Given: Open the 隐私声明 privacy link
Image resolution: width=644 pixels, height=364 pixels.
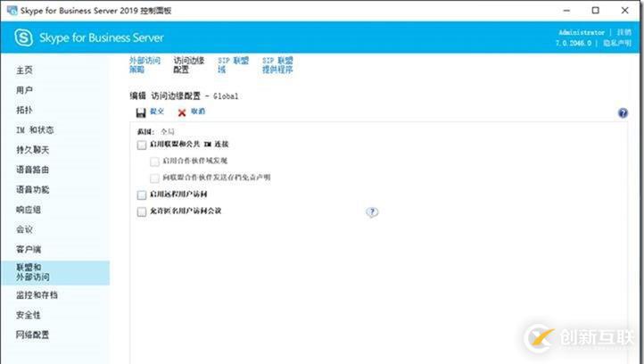Looking at the screenshot, I should coord(617,43).
